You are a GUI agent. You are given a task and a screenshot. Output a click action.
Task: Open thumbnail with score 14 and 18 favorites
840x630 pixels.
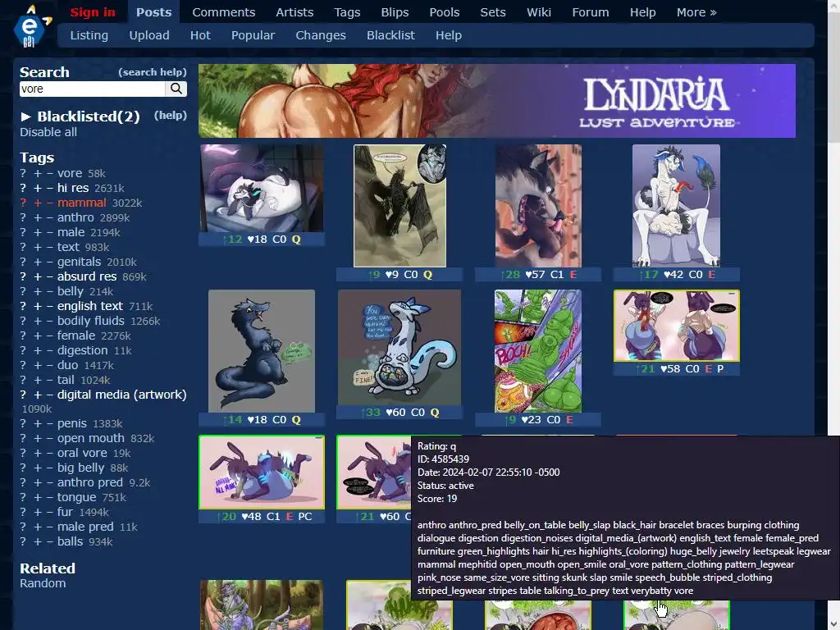262,351
